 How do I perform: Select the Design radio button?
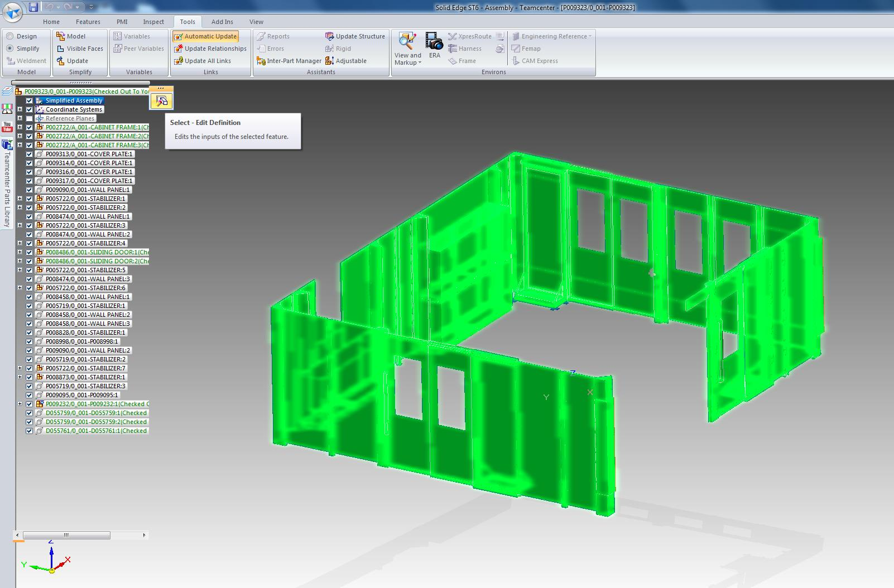coord(9,36)
